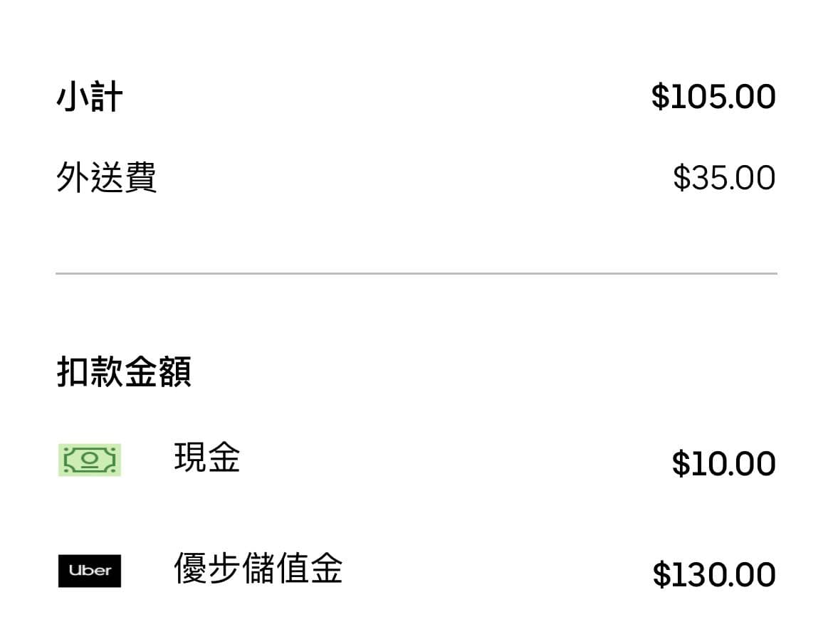This screenshot has width=833, height=644.
Task: Click the 計 character in 小計
Action: click(107, 97)
